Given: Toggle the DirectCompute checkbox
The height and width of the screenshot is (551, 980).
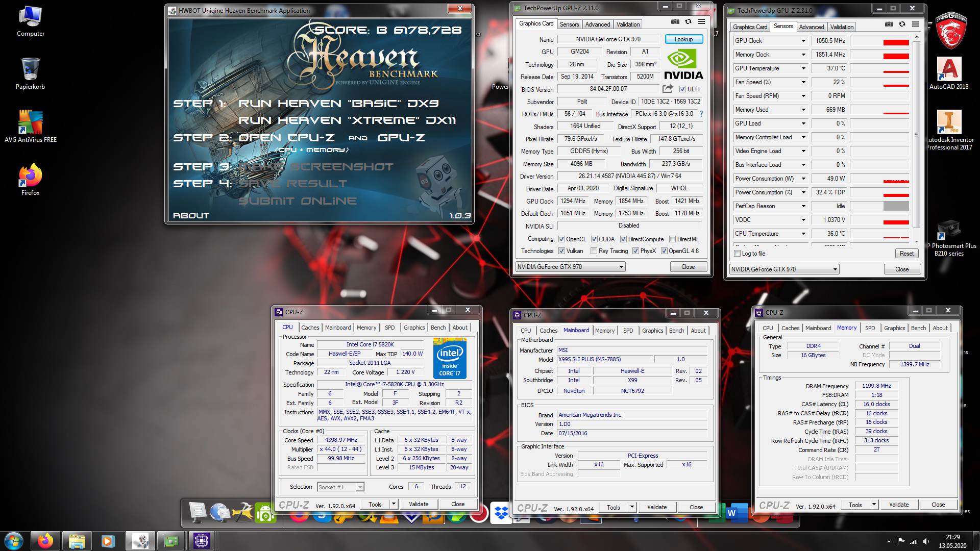Looking at the screenshot, I should pyautogui.click(x=623, y=239).
